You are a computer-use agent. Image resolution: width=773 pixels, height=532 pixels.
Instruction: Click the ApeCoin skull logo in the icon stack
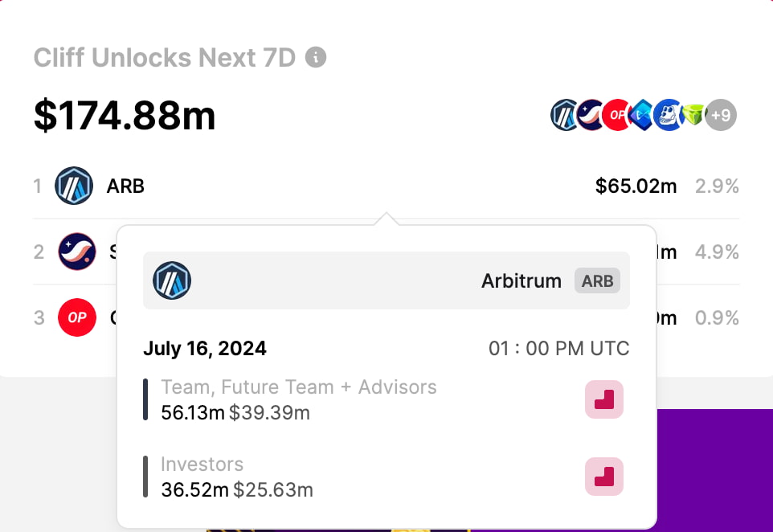click(668, 115)
